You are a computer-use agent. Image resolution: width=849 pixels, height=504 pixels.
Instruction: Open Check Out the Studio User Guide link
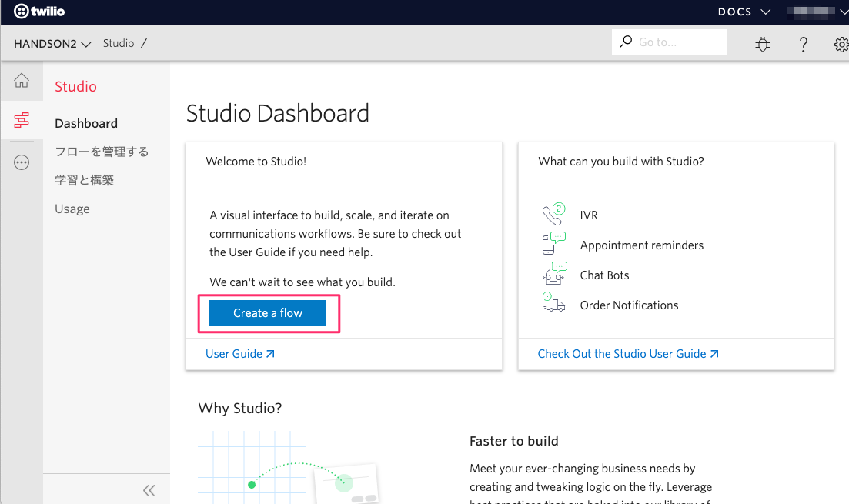[x=628, y=353]
